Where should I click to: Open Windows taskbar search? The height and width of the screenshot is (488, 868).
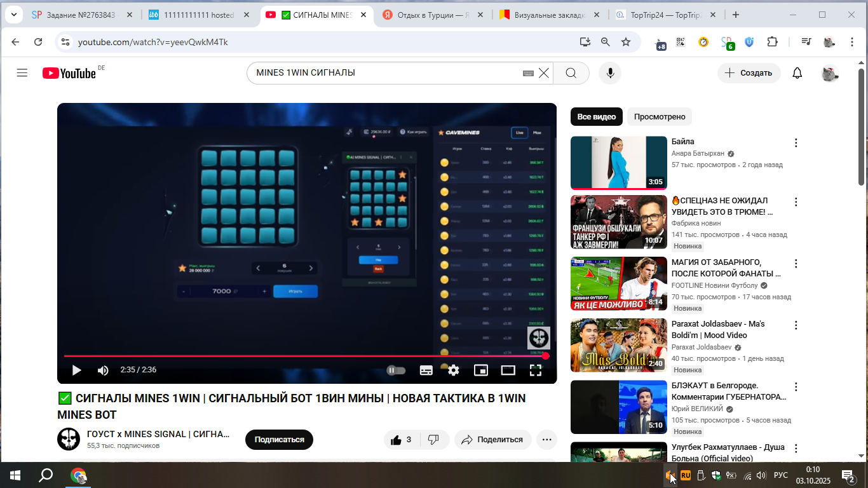(46, 475)
